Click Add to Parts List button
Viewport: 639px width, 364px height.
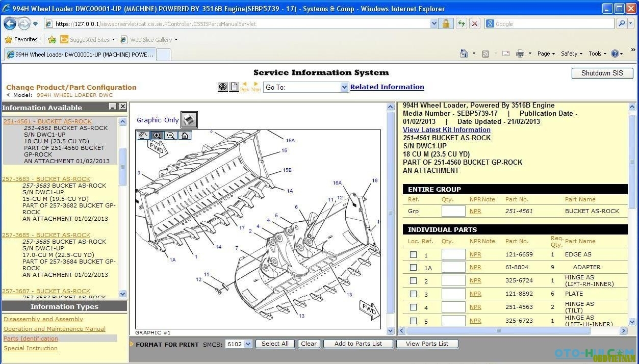(358, 344)
